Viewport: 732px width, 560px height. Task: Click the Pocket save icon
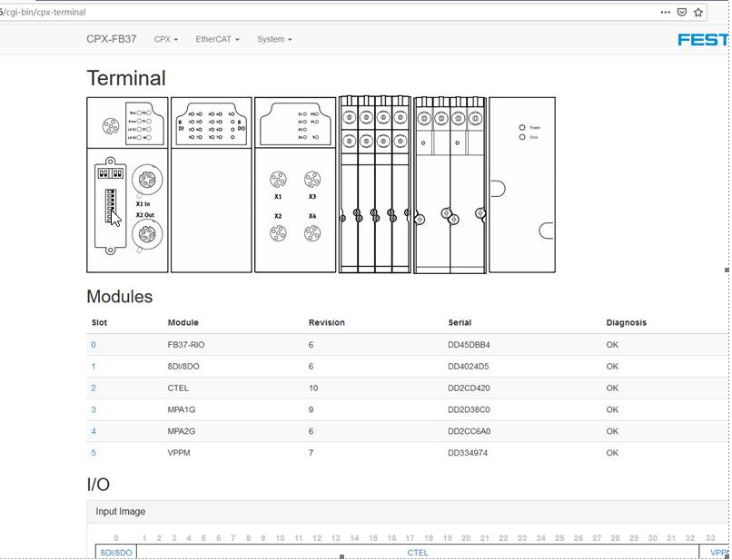[681, 12]
